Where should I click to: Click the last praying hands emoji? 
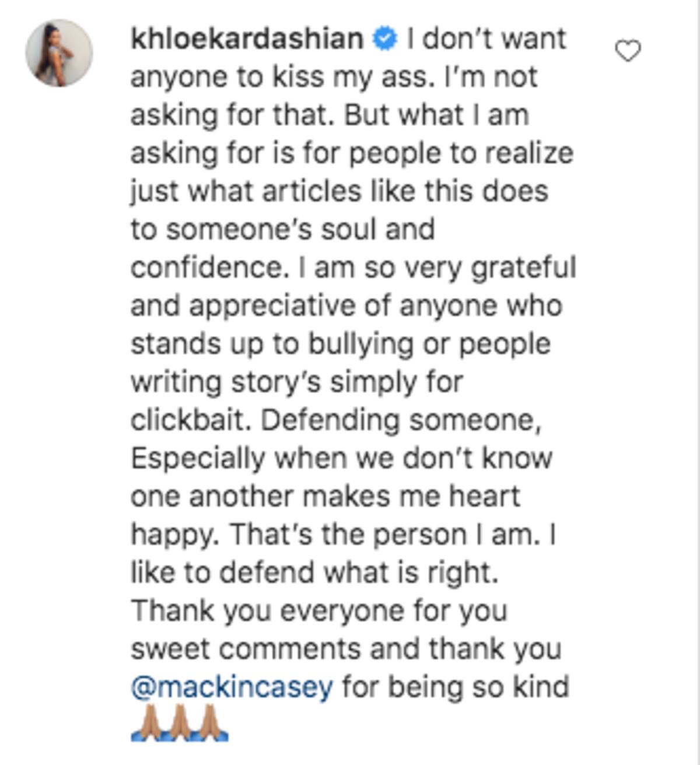click(x=211, y=724)
